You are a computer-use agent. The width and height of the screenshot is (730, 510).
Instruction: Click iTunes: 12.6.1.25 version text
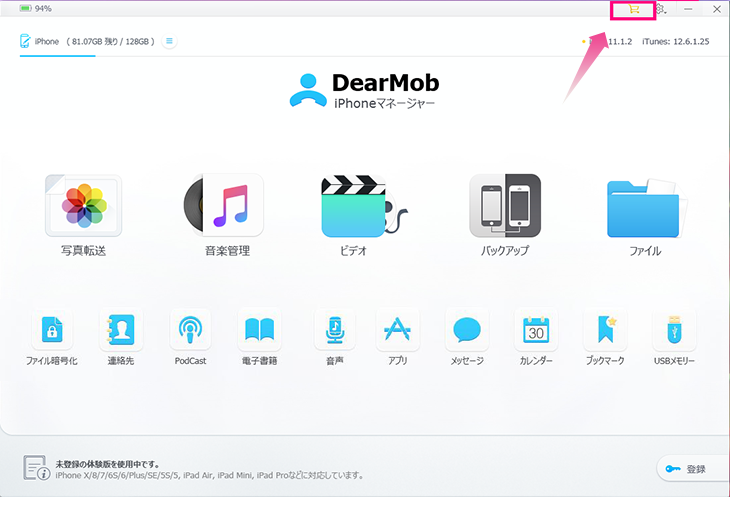[x=676, y=41]
